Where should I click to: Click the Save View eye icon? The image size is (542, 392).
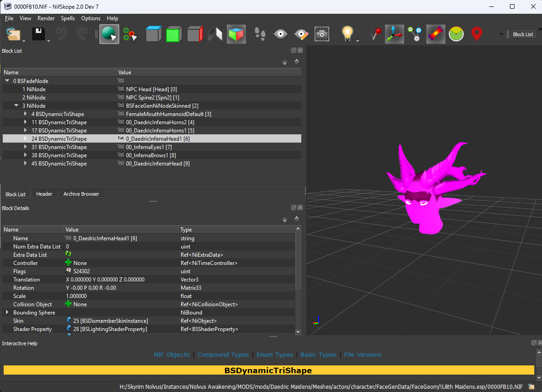[280, 34]
